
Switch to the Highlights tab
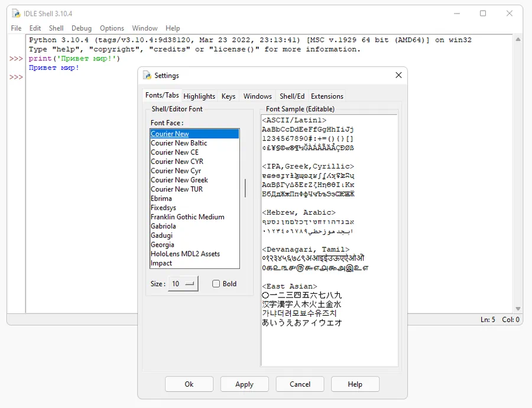(199, 96)
